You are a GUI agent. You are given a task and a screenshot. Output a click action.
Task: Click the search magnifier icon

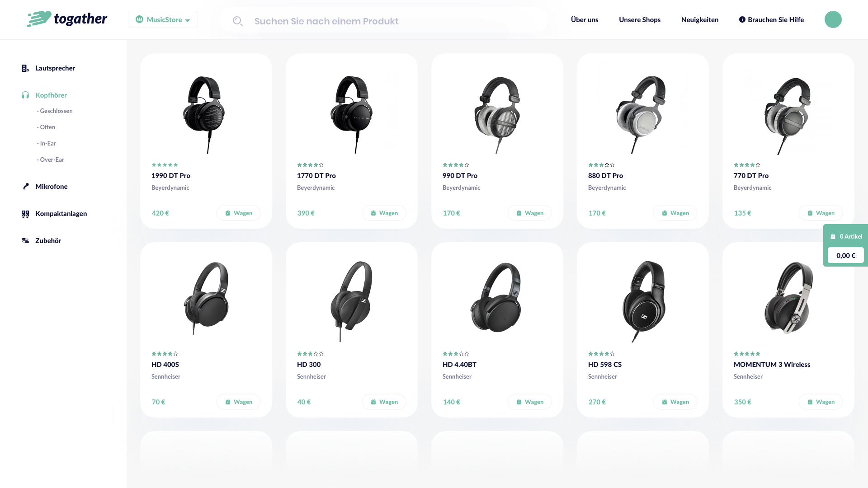point(237,21)
